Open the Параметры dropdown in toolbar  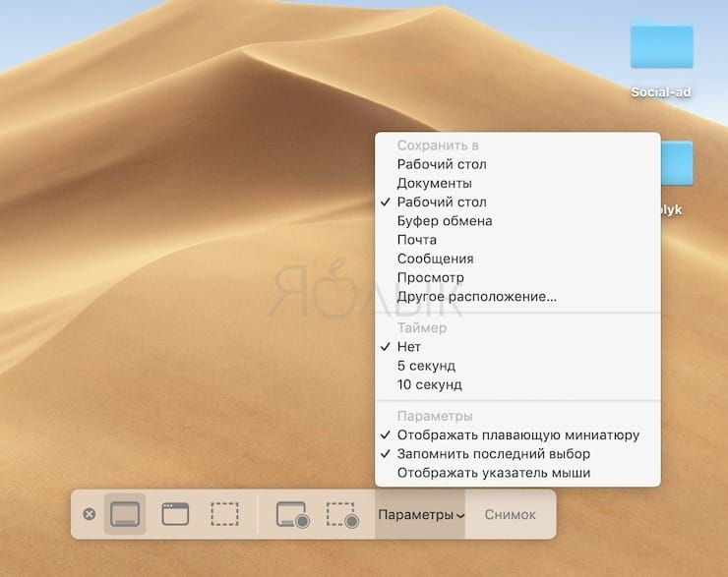pos(420,514)
